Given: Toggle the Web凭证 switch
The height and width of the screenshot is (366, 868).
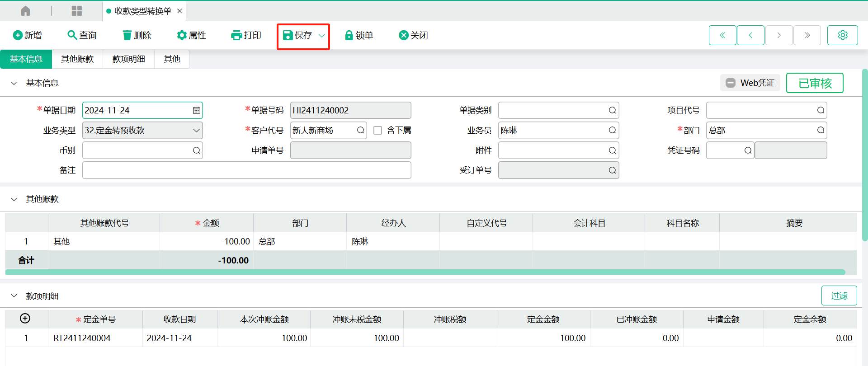Looking at the screenshot, I should pos(731,83).
